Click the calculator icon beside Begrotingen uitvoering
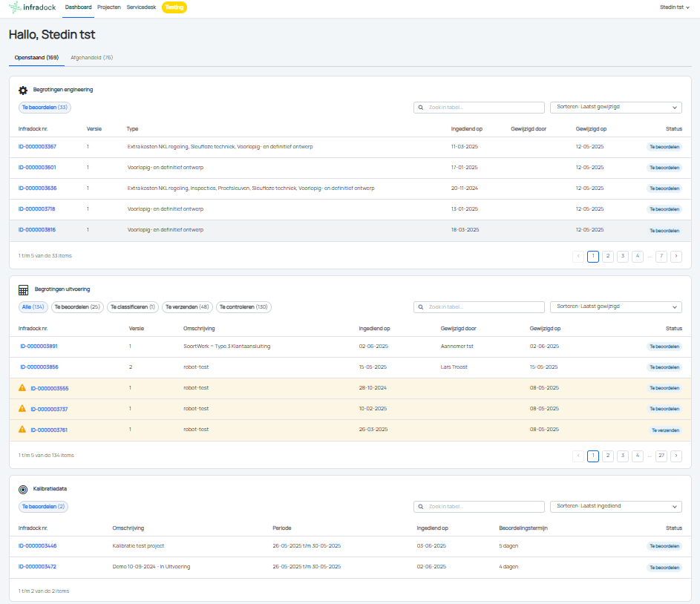The height and width of the screenshot is (604, 700). tap(23, 290)
